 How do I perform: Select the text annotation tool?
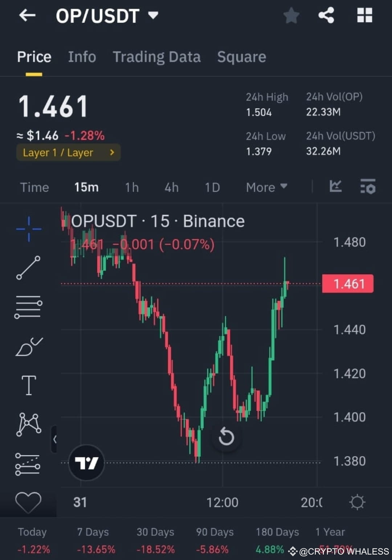28,386
